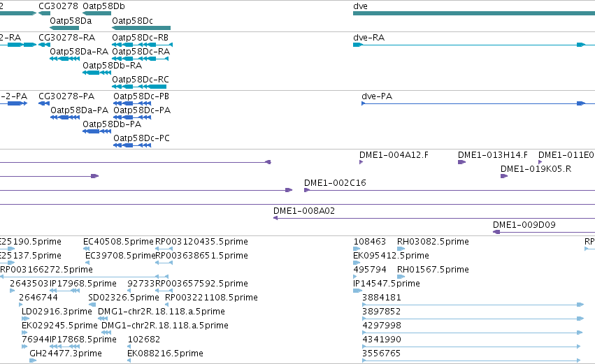Select the alignment labeled '3556765'
Screen dimensions: 595x364
(x=381, y=354)
